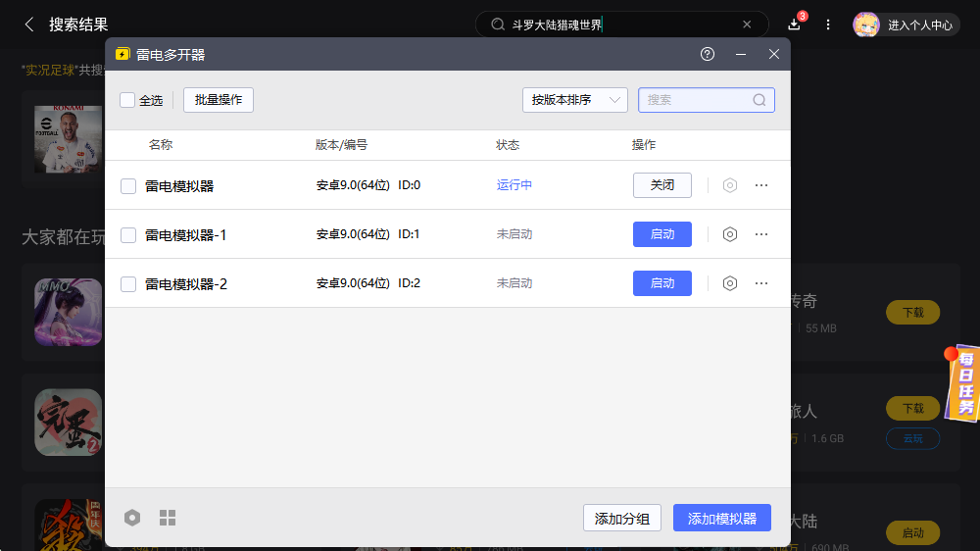980x551 pixels.
Task: Open more options for 雷电模拟器-2
Action: coord(761,283)
